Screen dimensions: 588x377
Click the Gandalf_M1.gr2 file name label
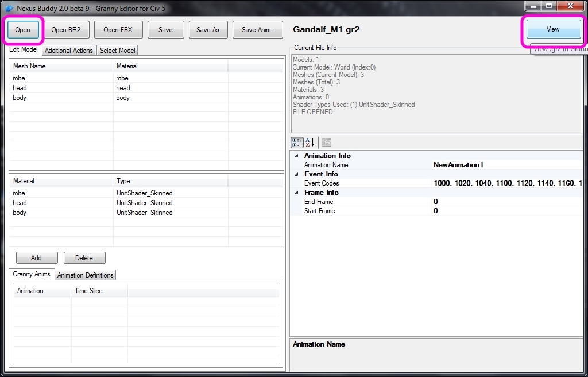pyautogui.click(x=326, y=29)
